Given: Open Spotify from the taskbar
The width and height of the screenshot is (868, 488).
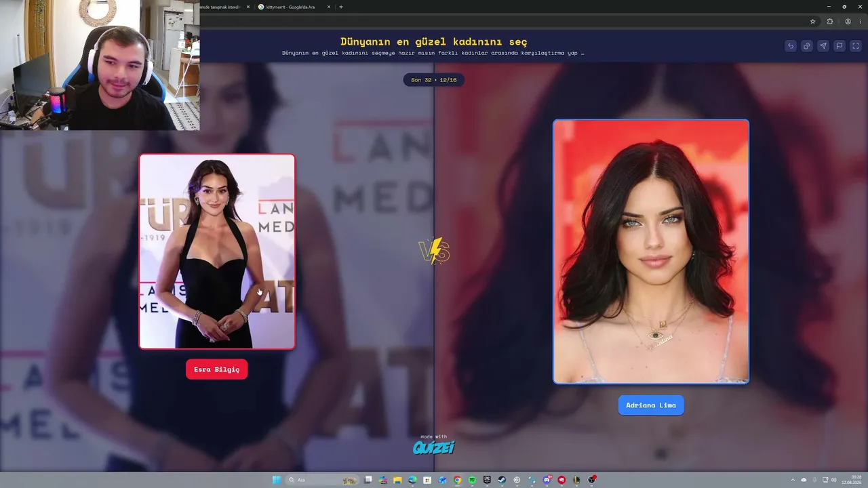Looking at the screenshot, I should coord(473,480).
